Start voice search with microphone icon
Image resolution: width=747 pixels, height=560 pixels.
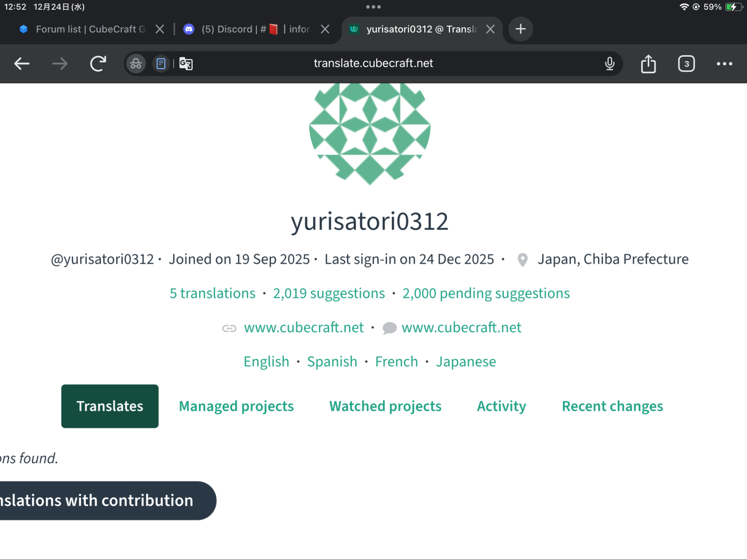coord(610,64)
